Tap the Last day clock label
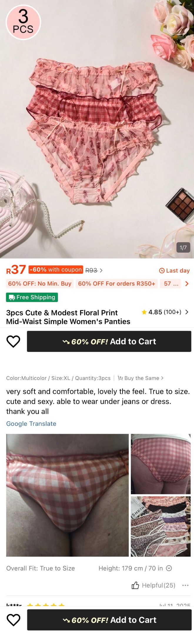194x644 pixels. 174,271
